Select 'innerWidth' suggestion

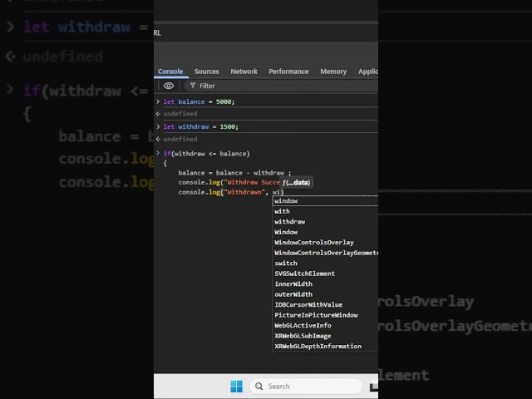click(x=325, y=284)
